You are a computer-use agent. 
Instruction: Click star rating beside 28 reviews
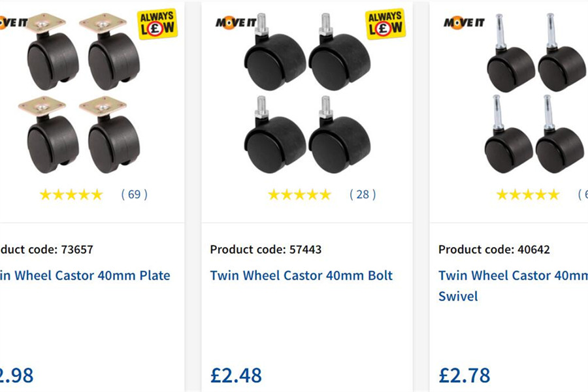[x=300, y=194]
